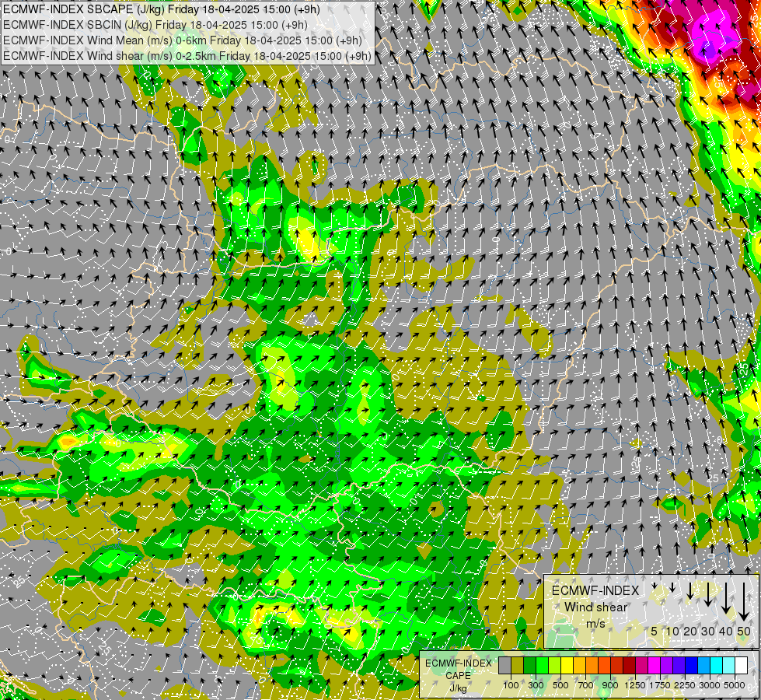The width and height of the screenshot is (761, 700).
Task: Click the '10' wind shear scale label
Action: tap(672, 631)
